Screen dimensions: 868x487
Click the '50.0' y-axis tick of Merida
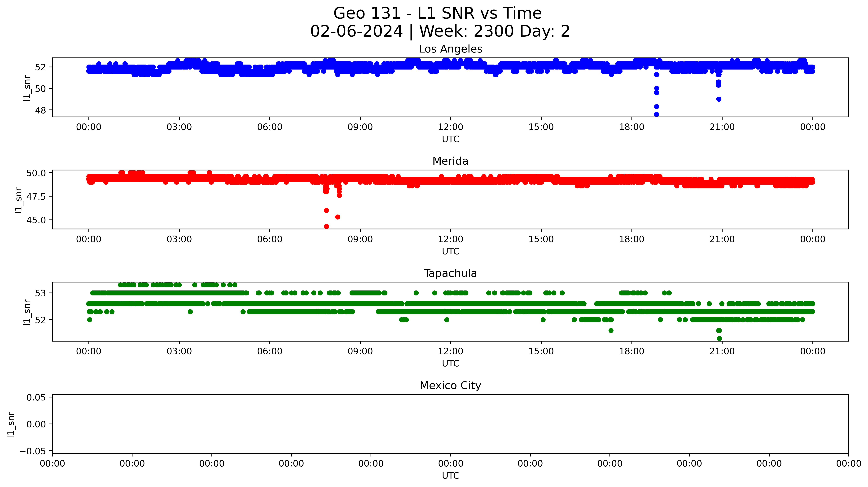coord(36,173)
